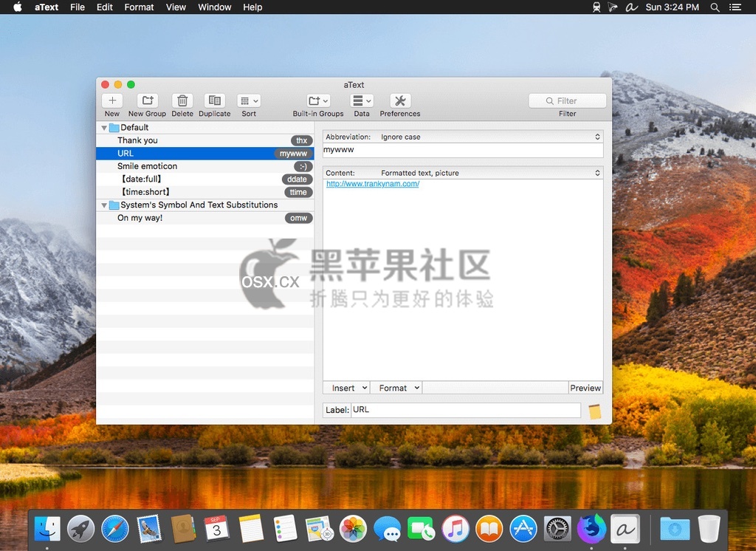Click the trankynam.com link in content
The width and height of the screenshot is (756, 551).
click(373, 184)
